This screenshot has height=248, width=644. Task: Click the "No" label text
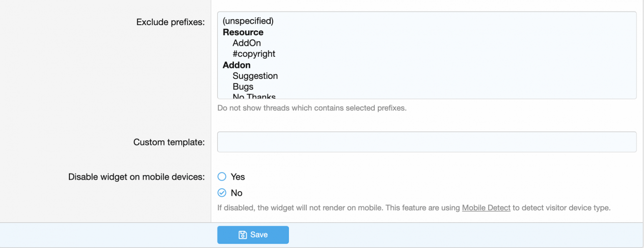point(236,193)
